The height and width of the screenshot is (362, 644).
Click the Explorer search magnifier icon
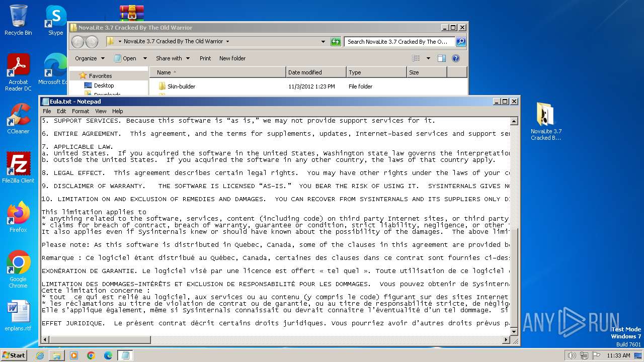coord(460,42)
